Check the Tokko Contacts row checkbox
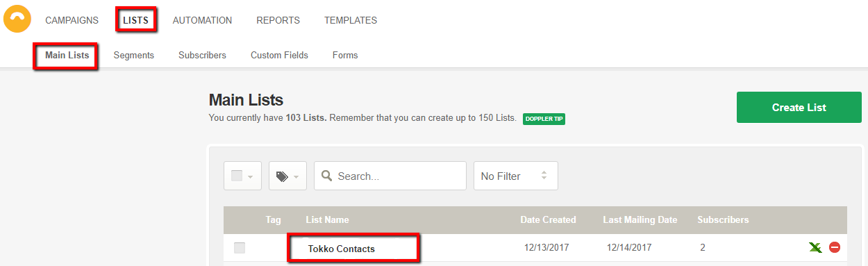 pos(240,248)
